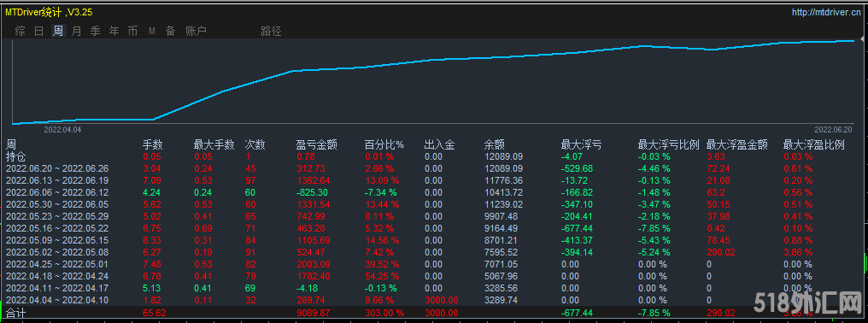The width and height of the screenshot is (868, 323).
Task: Click the total profit 9089.87
Action: (314, 313)
